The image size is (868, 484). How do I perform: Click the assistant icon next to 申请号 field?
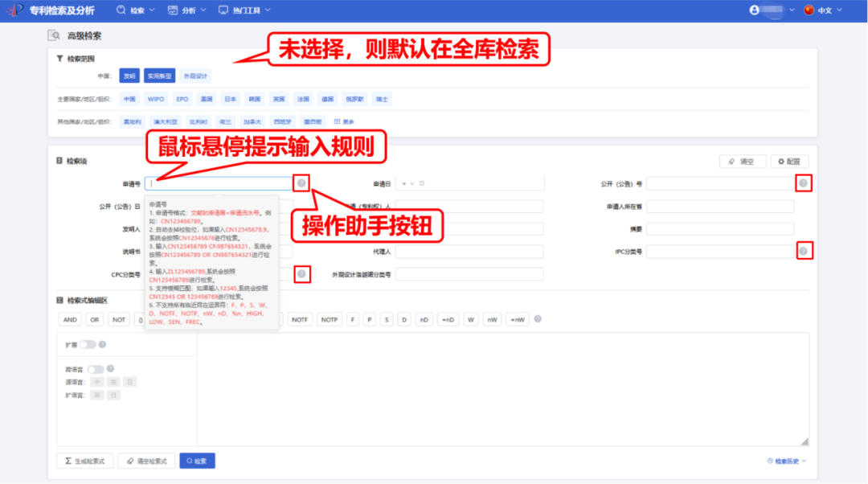(301, 183)
